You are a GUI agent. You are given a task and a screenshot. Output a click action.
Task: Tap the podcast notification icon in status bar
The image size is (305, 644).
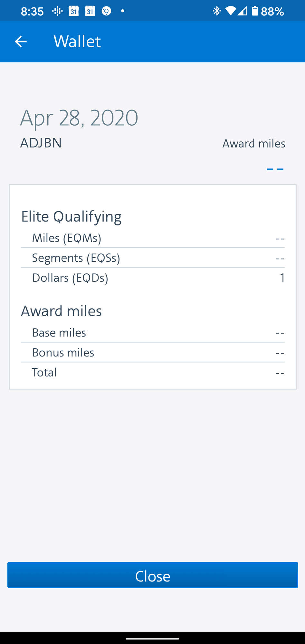[57, 11]
